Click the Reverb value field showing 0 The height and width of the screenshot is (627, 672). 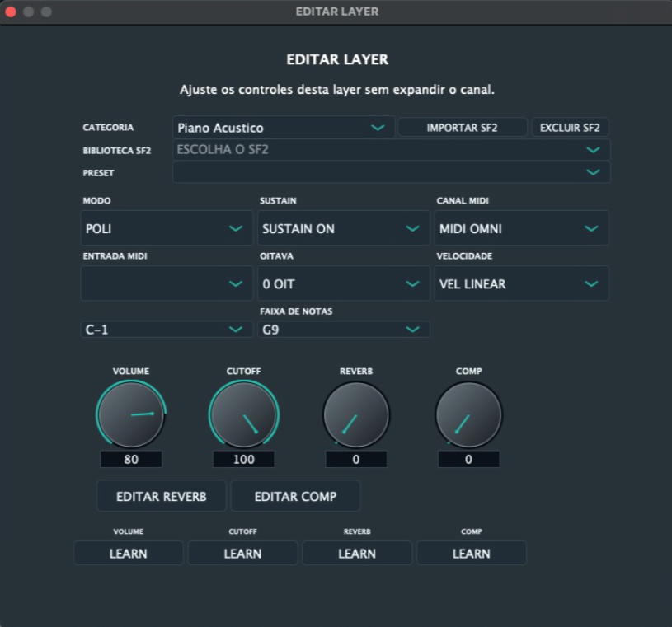tap(356, 459)
